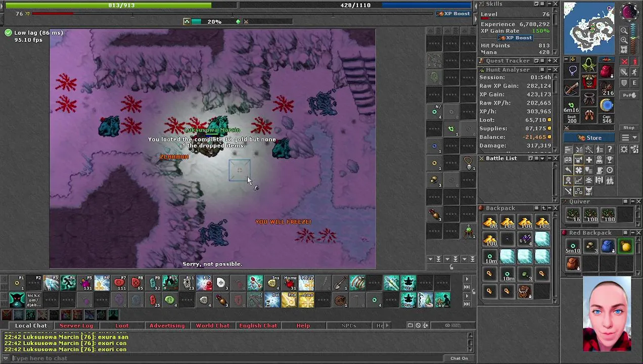643x364 pixels.
Task: Toggle chase opponent running figure mode
Action: pos(634,72)
